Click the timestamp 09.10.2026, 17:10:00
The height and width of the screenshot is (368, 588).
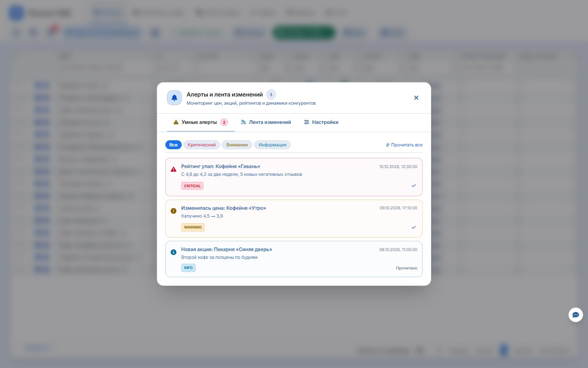coord(399,208)
